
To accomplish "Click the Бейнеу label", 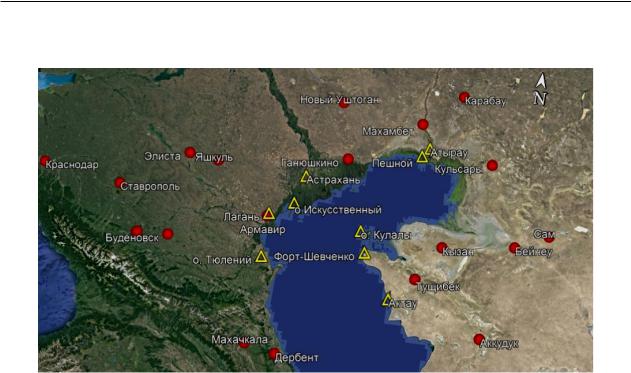I will pyautogui.click(x=534, y=252).
